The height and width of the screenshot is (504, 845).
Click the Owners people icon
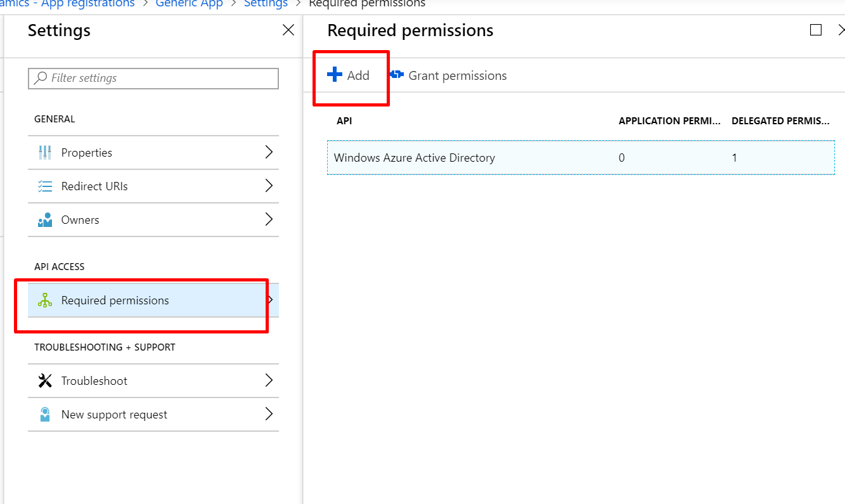[x=45, y=220]
